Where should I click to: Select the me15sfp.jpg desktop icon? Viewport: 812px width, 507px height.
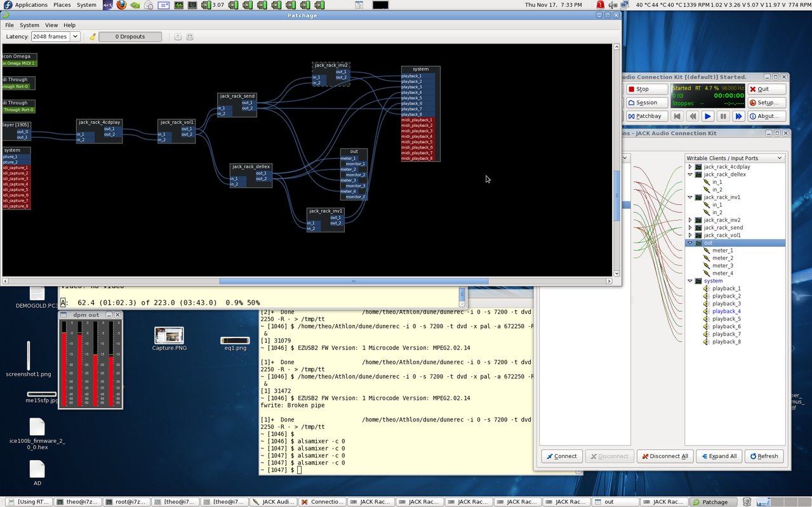coord(42,394)
